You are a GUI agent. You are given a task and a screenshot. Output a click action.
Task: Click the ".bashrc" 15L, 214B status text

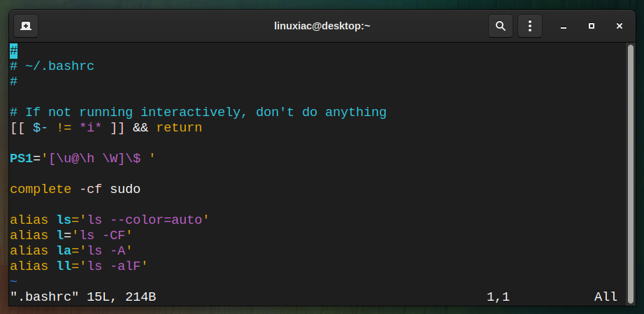click(x=83, y=297)
